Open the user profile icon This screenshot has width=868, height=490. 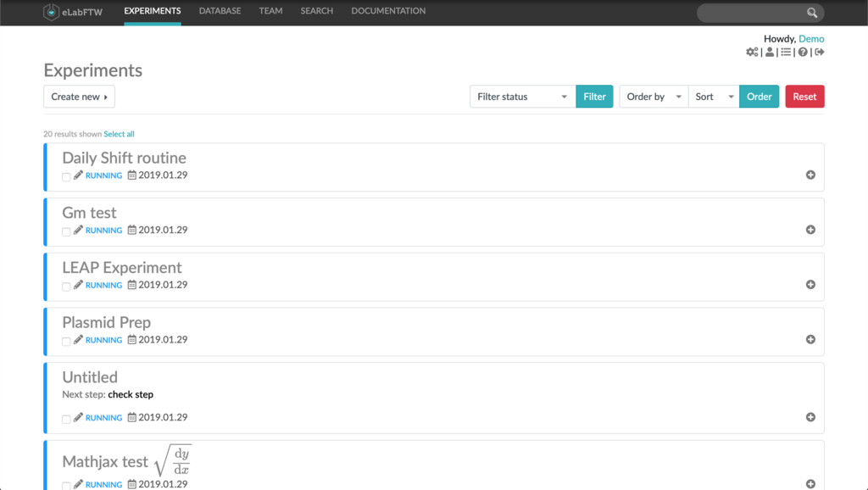770,52
